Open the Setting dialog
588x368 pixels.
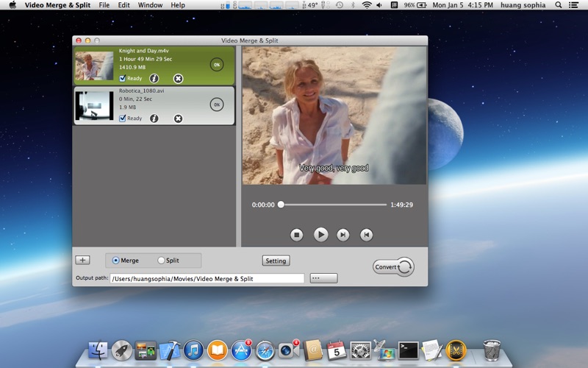tap(276, 261)
